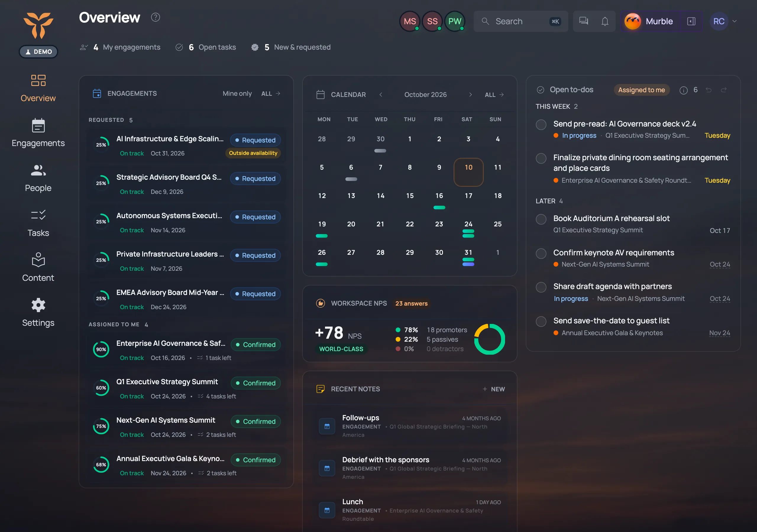
Task: Open Tasks in the sidebar
Action: (38, 223)
